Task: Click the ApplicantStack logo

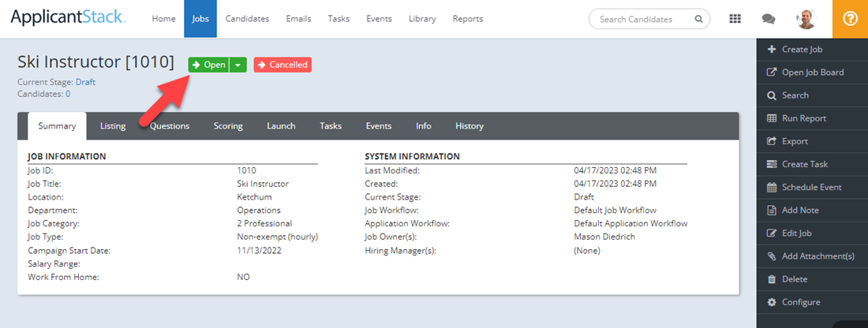Action: tap(67, 18)
